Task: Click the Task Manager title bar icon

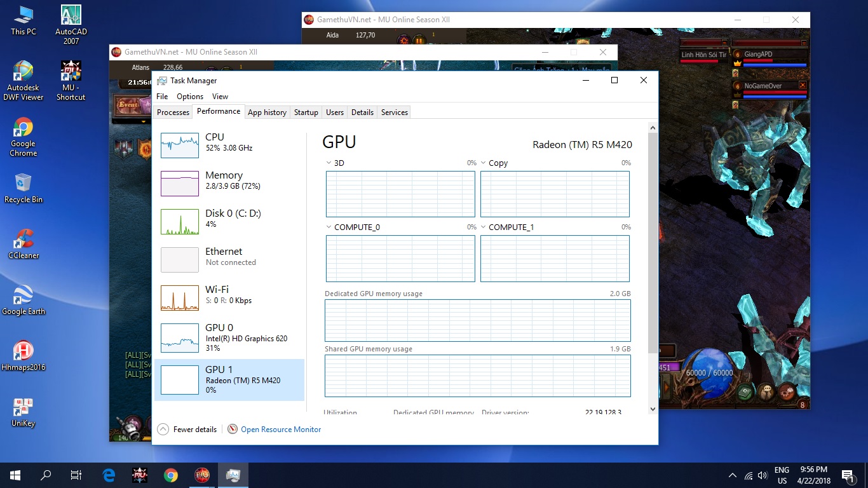Action: (162, 81)
